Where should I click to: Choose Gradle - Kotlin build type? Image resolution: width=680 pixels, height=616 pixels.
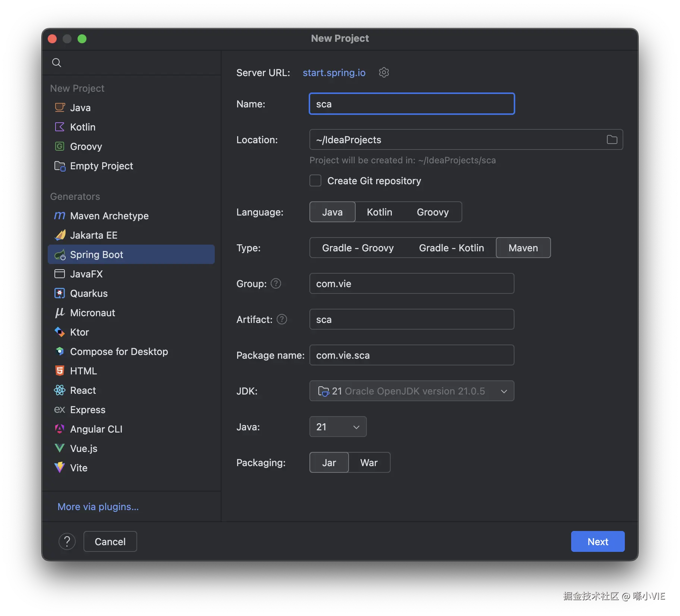click(x=451, y=248)
